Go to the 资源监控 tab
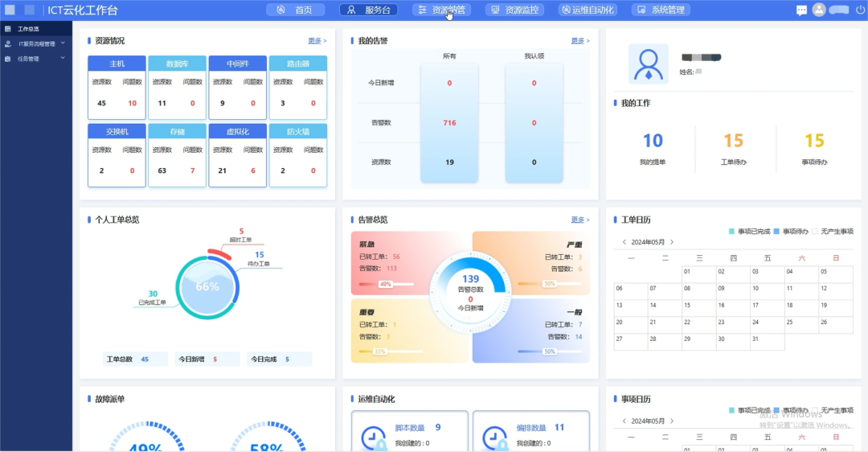868x452 pixels. pyautogui.click(x=515, y=10)
